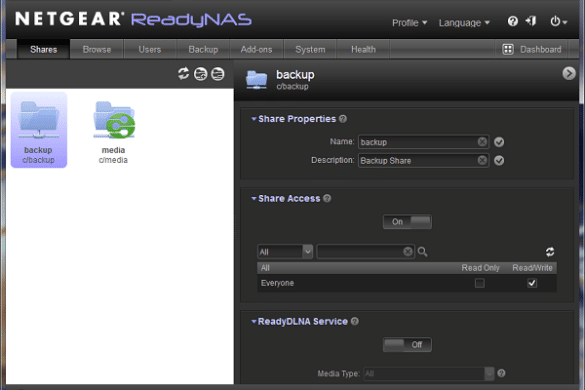The height and width of the screenshot is (390, 585).
Task: Switch to the Browse tab
Action: pyautogui.click(x=97, y=49)
